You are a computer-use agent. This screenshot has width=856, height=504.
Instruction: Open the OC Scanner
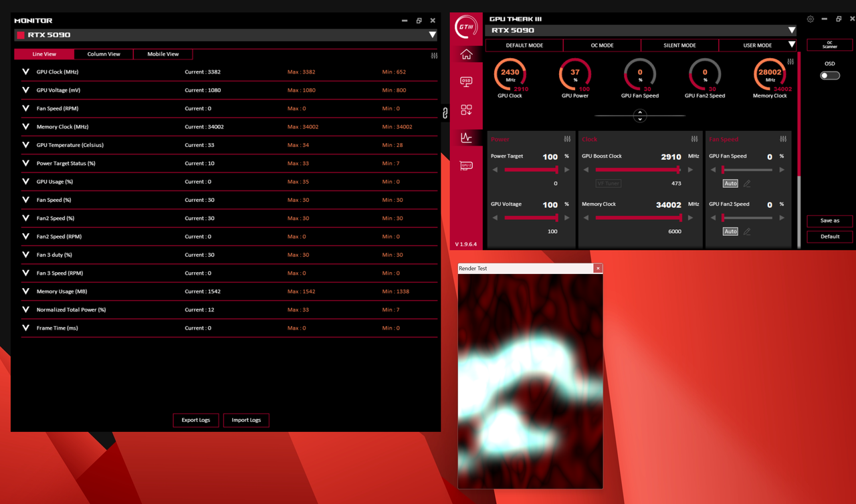[x=830, y=45]
